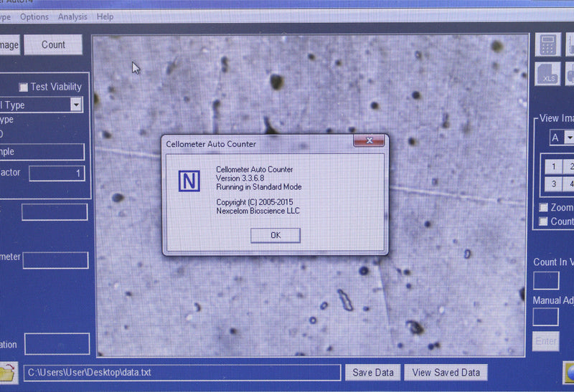This screenshot has height=392, width=574.
Task: Click the Save Data button
Action: coord(373,373)
